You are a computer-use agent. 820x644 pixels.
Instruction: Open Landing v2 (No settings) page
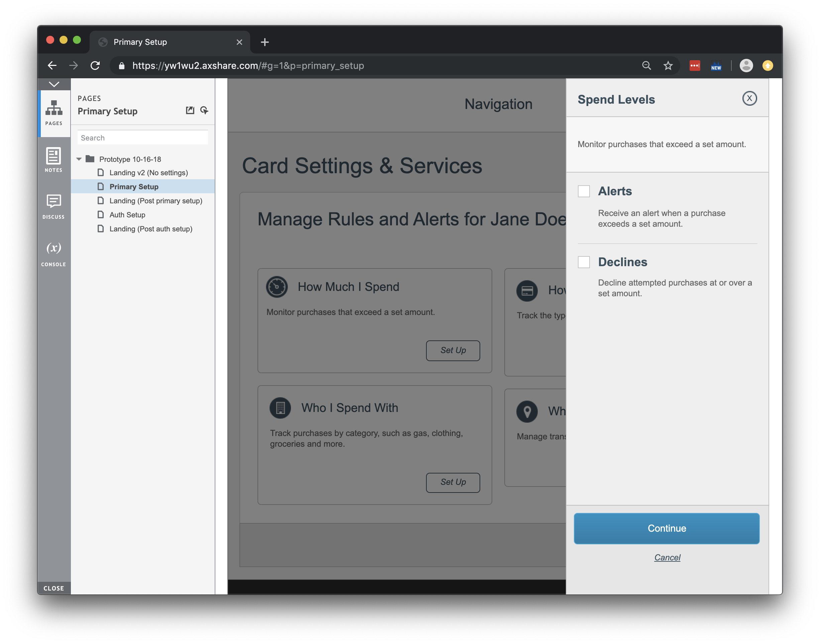click(148, 173)
